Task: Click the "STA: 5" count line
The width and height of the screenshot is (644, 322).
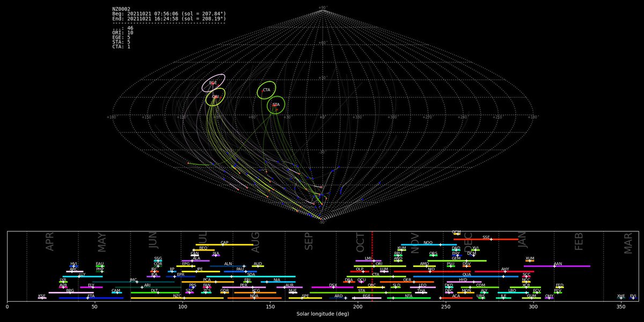Action: (121, 42)
